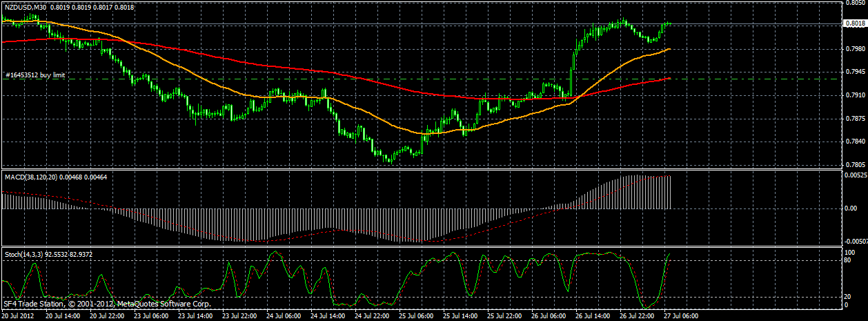Image resolution: width=868 pixels, height=321 pixels.
Task: Click time axis label 25 Jul 06:00
Action: (415, 316)
